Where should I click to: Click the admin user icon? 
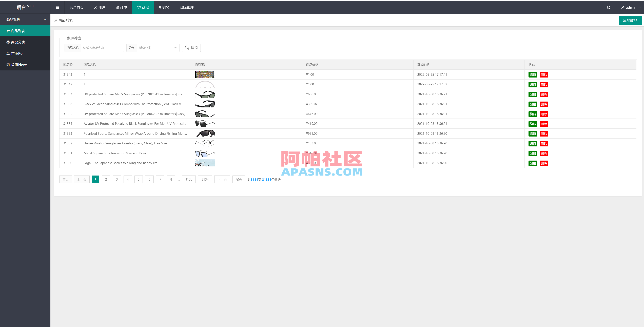(622, 7)
